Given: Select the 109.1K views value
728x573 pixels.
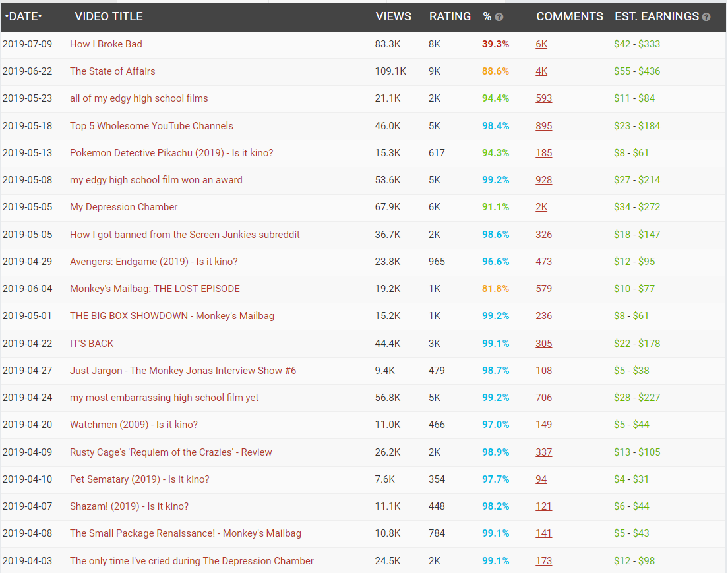Looking at the screenshot, I should coord(390,71).
